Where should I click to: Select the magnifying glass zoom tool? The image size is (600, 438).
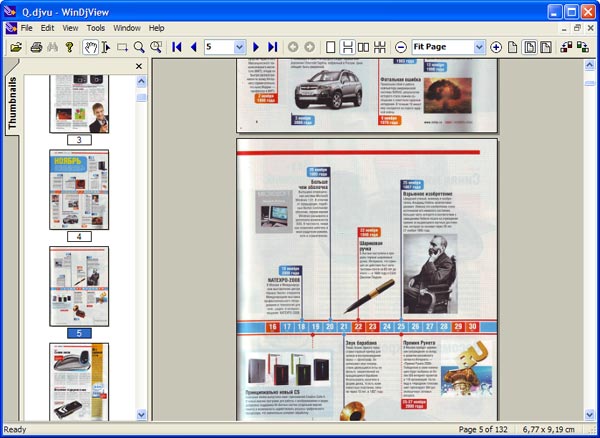pyautogui.click(x=140, y=47)
